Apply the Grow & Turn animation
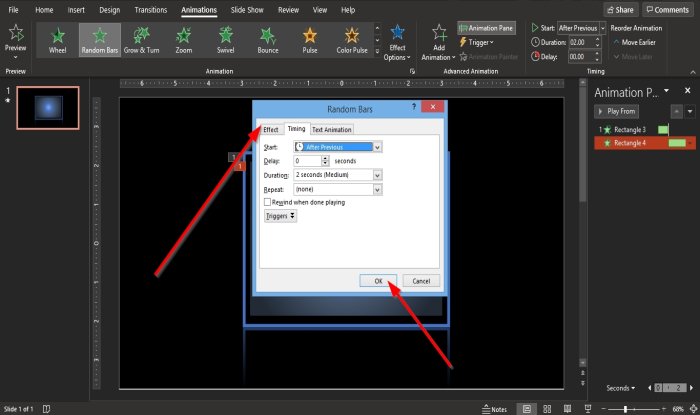The image size is (700, 415). pyautogui.click(x=142, y=40)
